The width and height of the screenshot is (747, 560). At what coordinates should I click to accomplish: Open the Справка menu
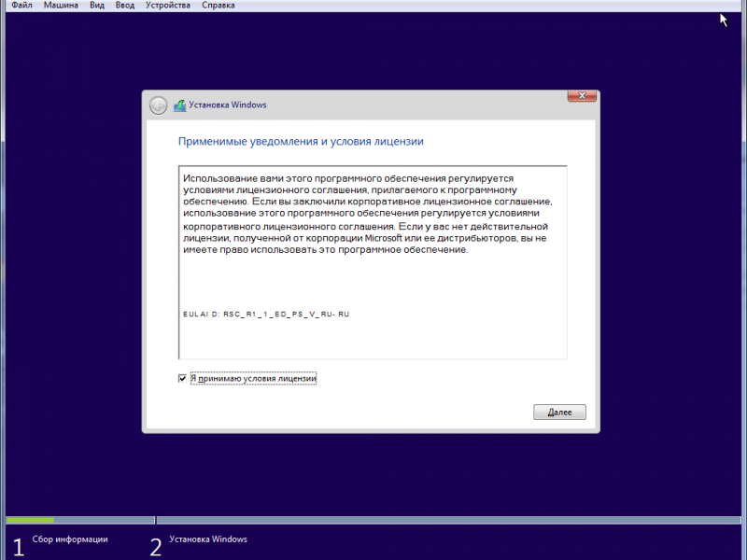coord(218,6)
